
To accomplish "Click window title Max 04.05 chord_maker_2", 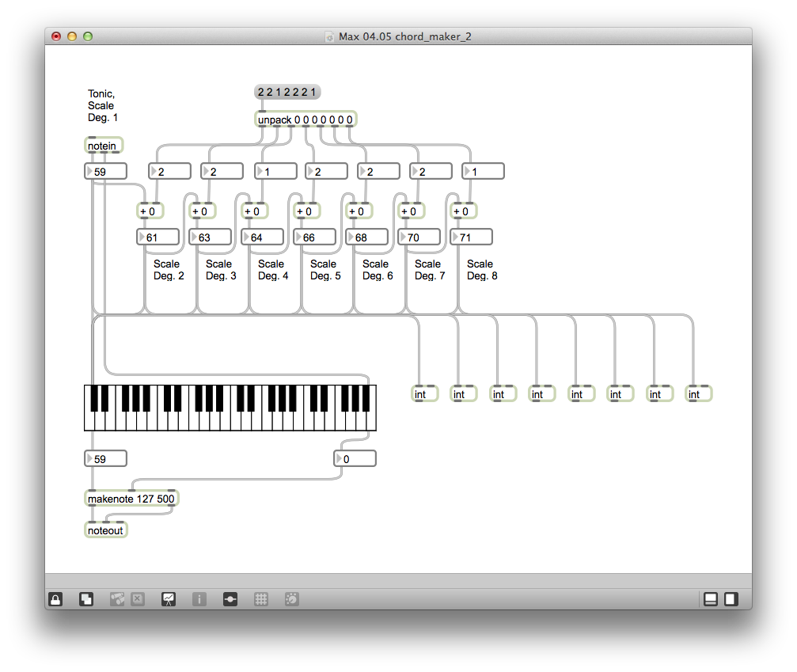I will [x=405, y=36].
